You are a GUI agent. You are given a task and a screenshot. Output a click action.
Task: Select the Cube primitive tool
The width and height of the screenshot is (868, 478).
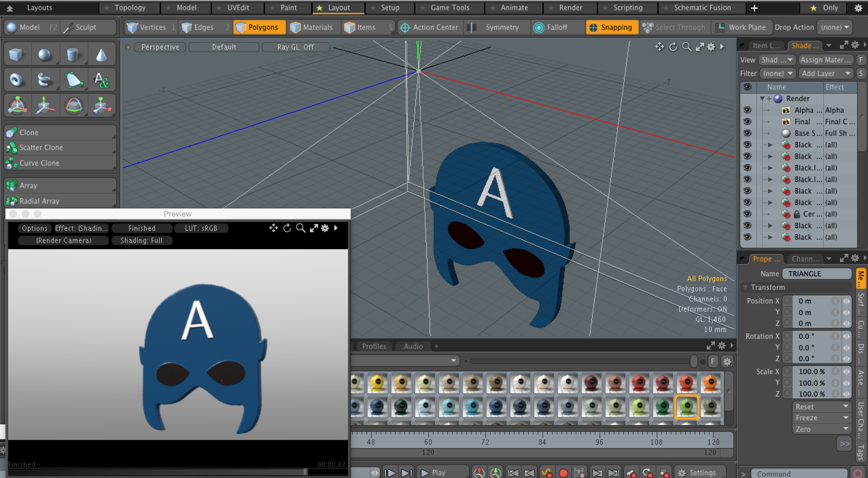(x=17, y=54)
